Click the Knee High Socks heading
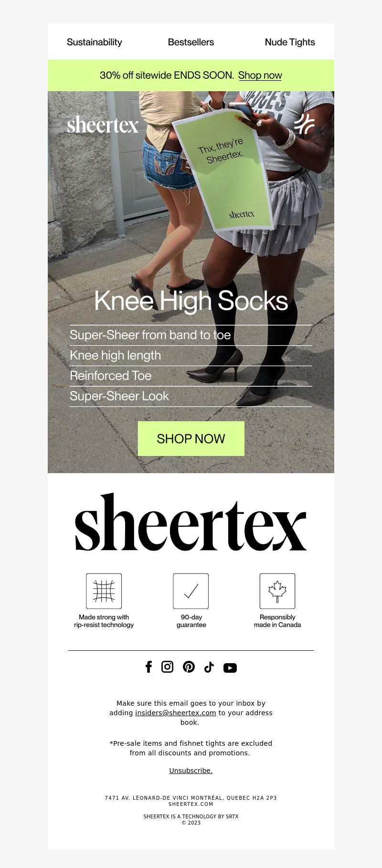Screen dimensions: 382x868 (x=191, y=301)
